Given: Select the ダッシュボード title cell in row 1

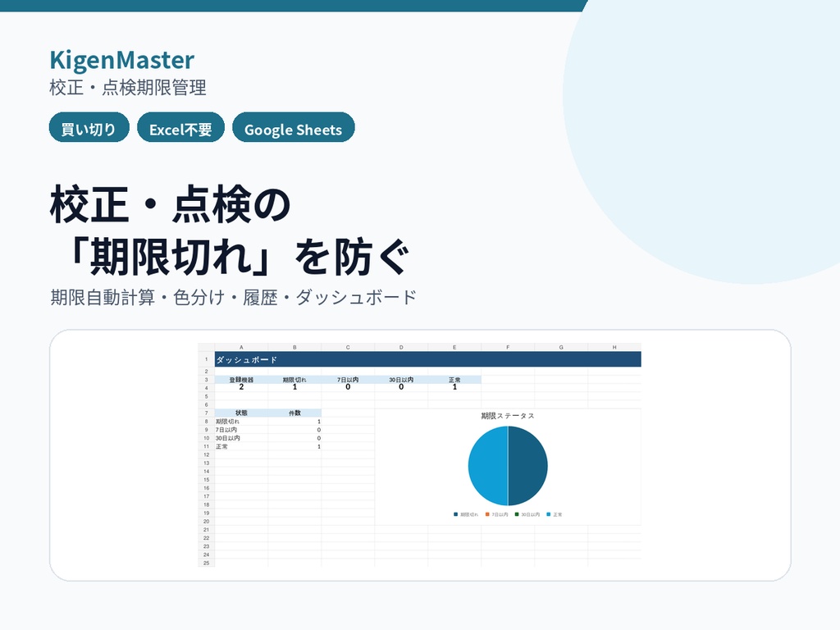Looking at the screenshot, I should pyautogui.click(x=427, y=359).
